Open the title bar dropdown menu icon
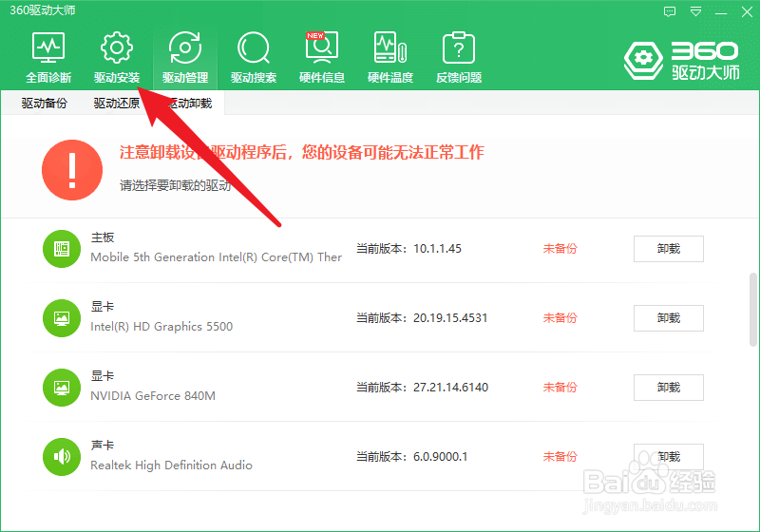760x532 pixels. click(696, 11)
